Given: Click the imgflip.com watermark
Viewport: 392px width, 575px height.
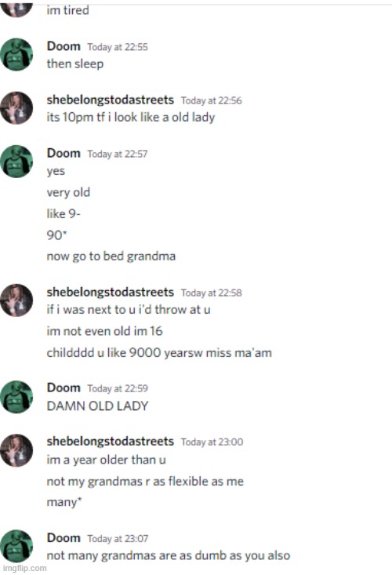Looking at the screenshot, I should pyautogui.click(x=24, y=568).
